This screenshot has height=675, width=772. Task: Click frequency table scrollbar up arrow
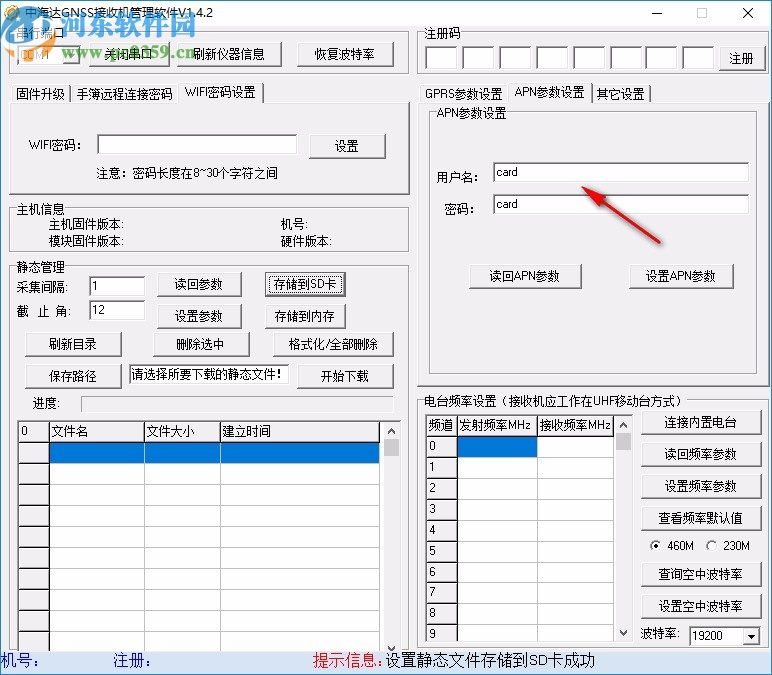coord(623,424)
